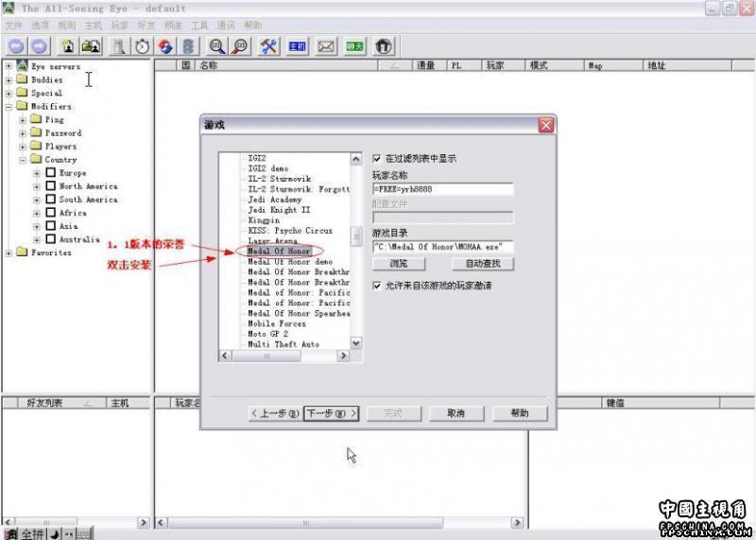
Task: Click the single-person add buddy icon
Action: [68, 46]
